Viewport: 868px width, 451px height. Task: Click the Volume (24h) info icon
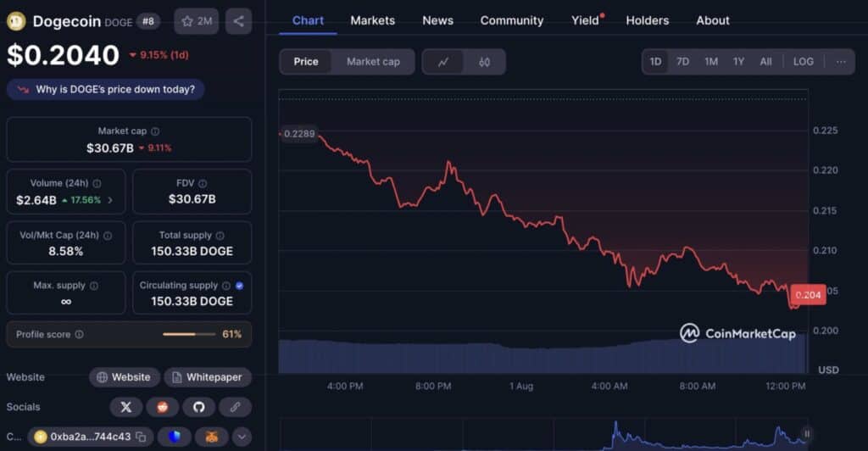97,183
